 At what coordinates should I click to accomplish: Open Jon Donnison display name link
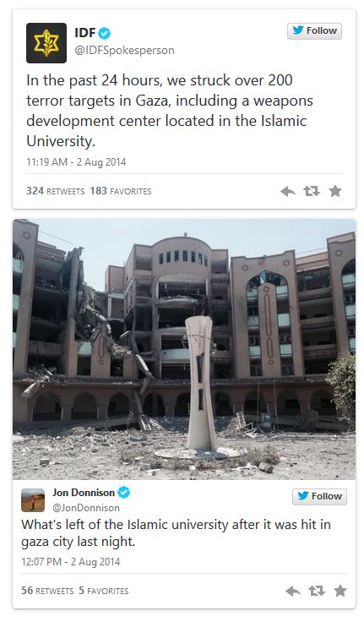click(84, 493)
